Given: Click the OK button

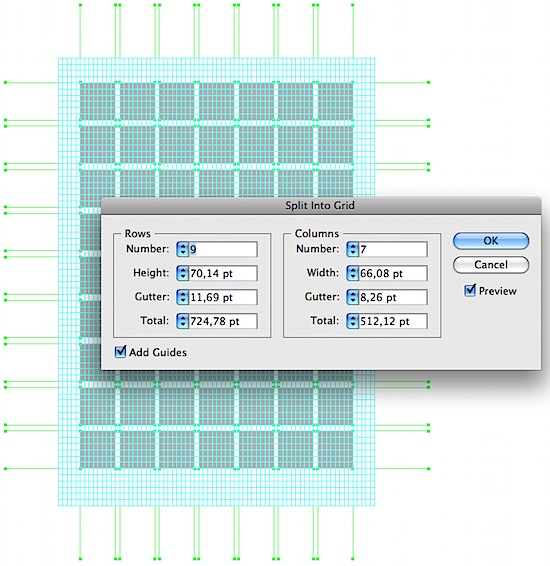Looking at the screenshot, I should click(491, 241).
